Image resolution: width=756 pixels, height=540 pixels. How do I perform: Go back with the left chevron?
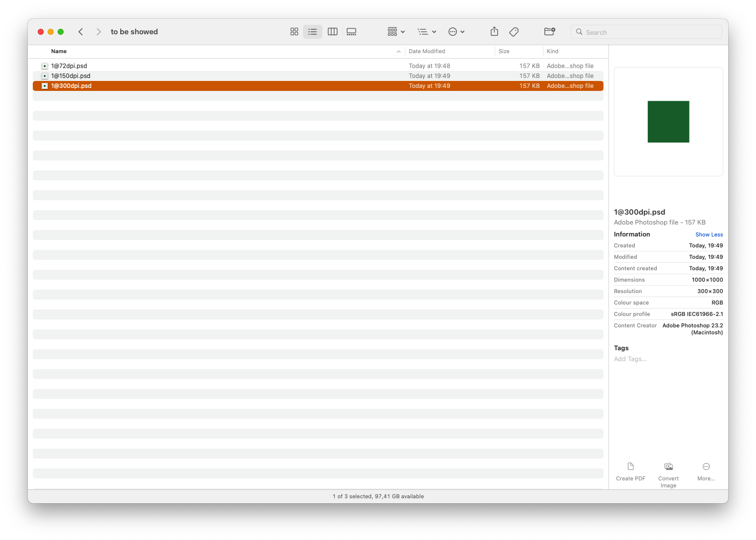point(80,32)
